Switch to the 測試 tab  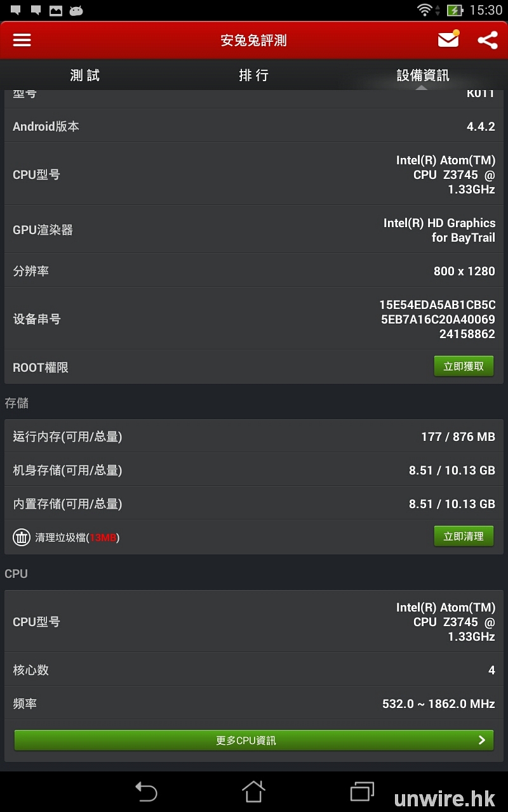pyautogui.click(x=85, y=75)
